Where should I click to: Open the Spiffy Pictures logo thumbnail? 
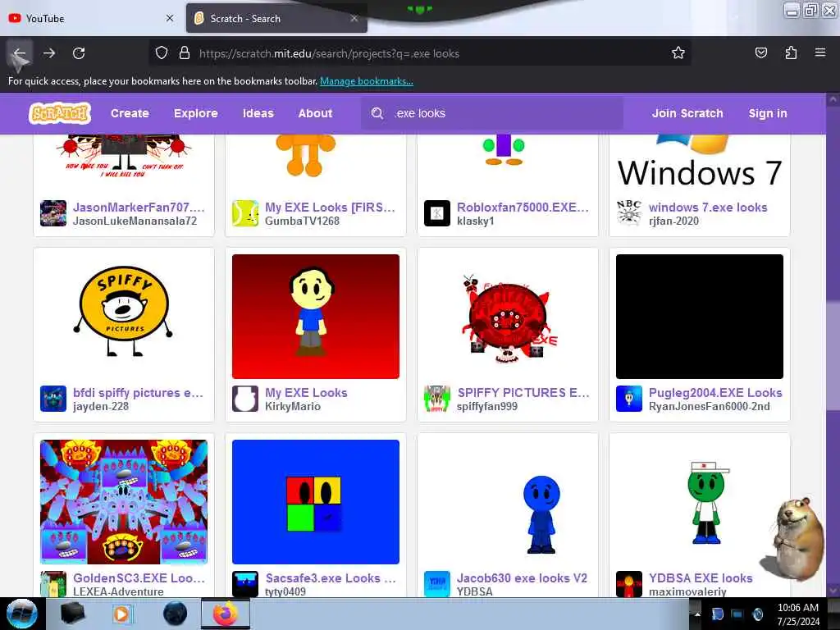124,316
